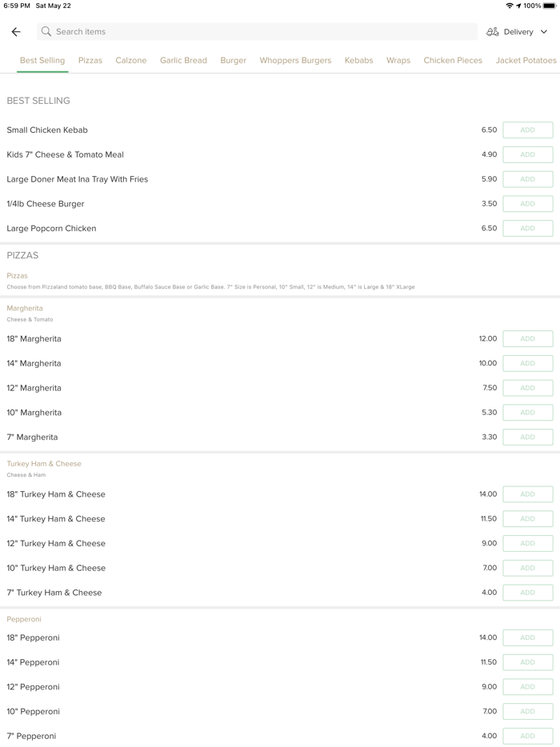
Task: Select the Best Selling tab
Action: [42, 61]
